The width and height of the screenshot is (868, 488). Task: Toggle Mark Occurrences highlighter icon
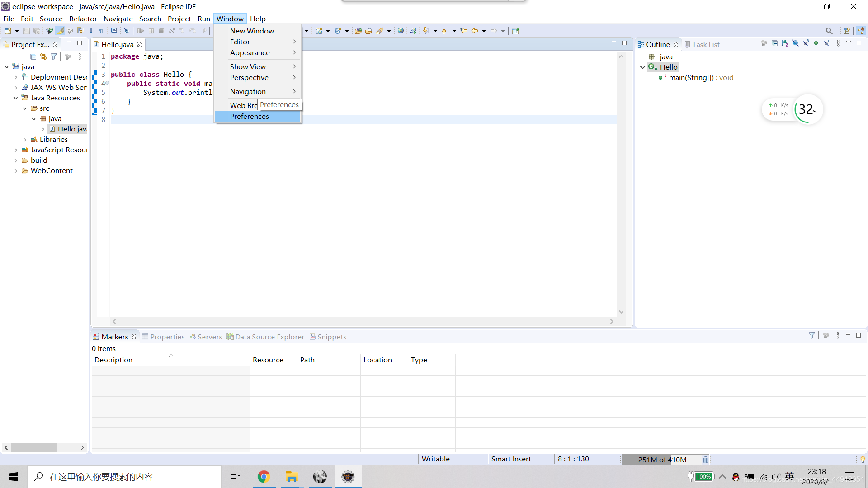60,31
